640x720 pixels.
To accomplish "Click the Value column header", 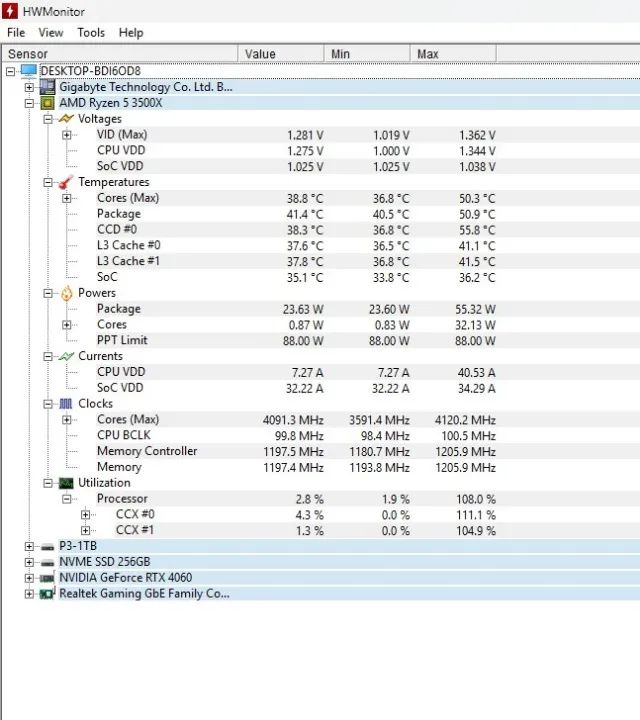I will coord(281,54).
